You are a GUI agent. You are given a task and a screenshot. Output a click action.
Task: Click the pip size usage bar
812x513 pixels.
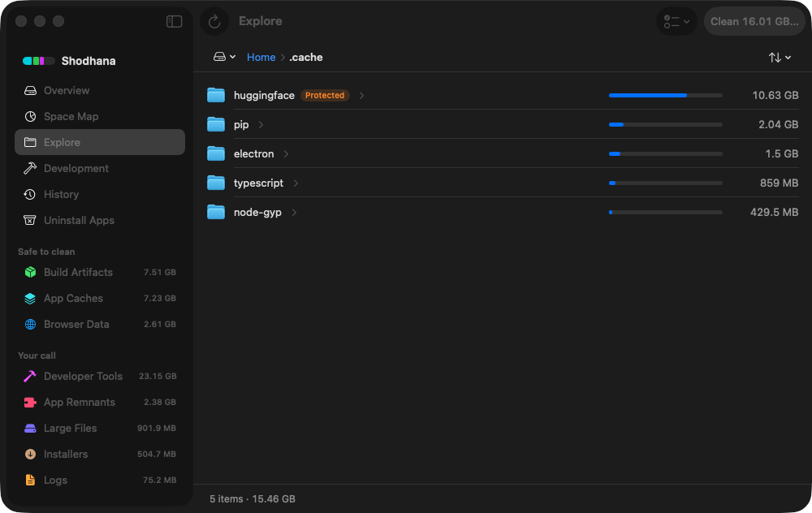click(666, 125)
